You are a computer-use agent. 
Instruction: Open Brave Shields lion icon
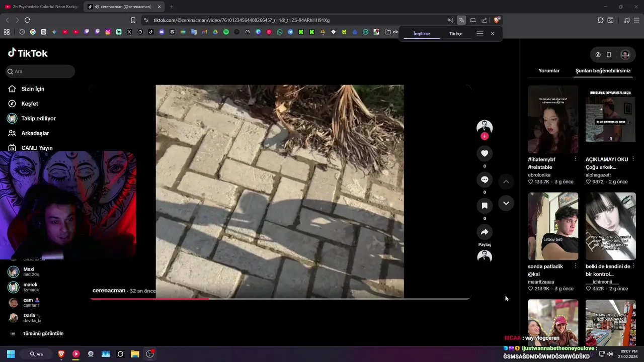497,20
